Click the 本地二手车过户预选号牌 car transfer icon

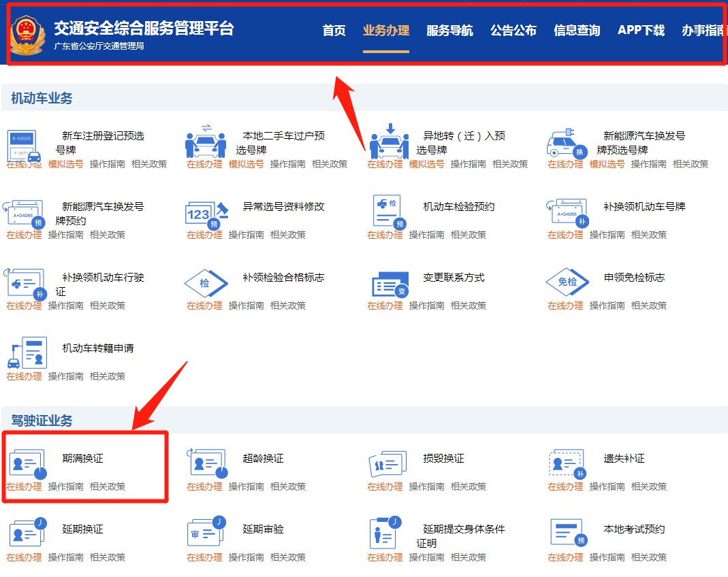(206, 141)
